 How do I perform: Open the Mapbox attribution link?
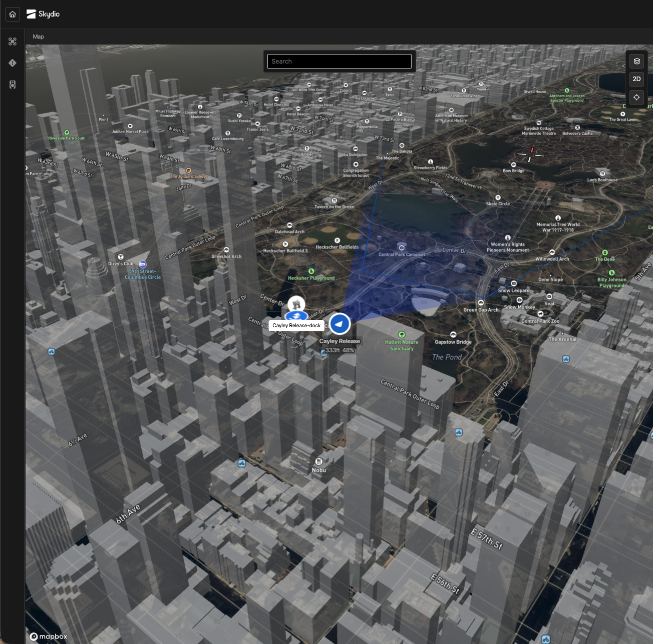tap(48, 636)
